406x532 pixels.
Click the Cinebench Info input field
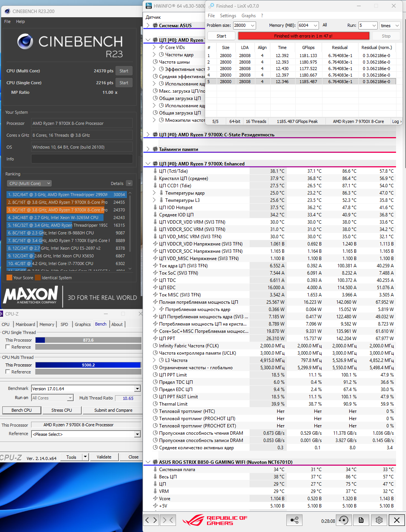coord(82,159)
